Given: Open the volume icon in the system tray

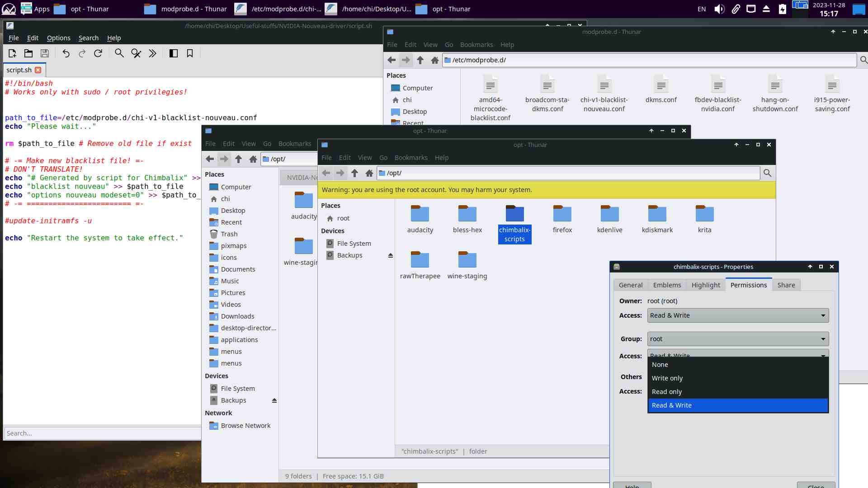Looking at the screenshot, I should tap(719, 9).
